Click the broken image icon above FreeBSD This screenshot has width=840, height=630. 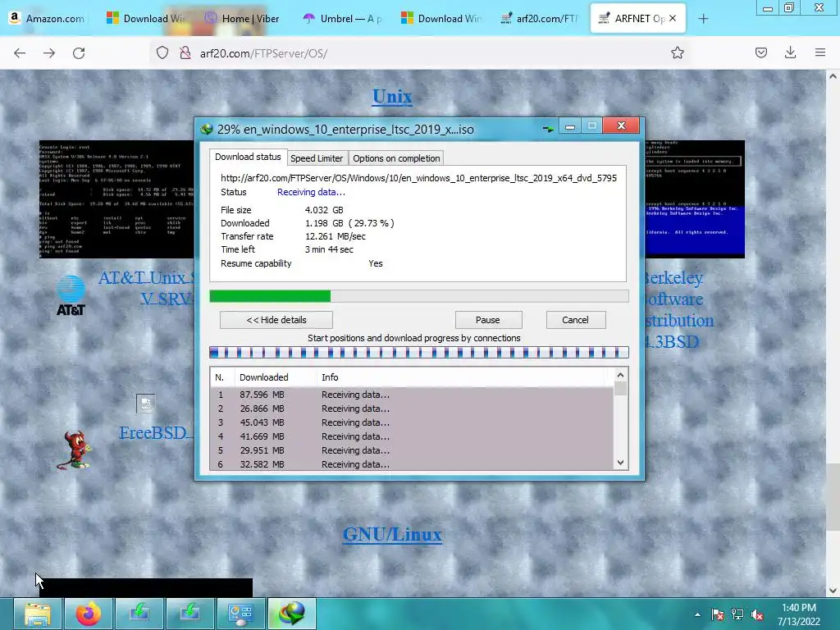click(145, 404)
